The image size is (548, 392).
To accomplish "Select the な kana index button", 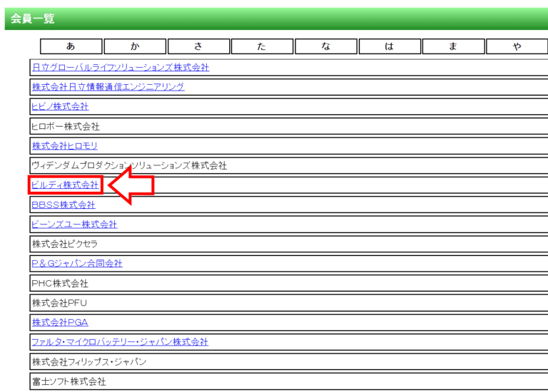I will (326, 46).
